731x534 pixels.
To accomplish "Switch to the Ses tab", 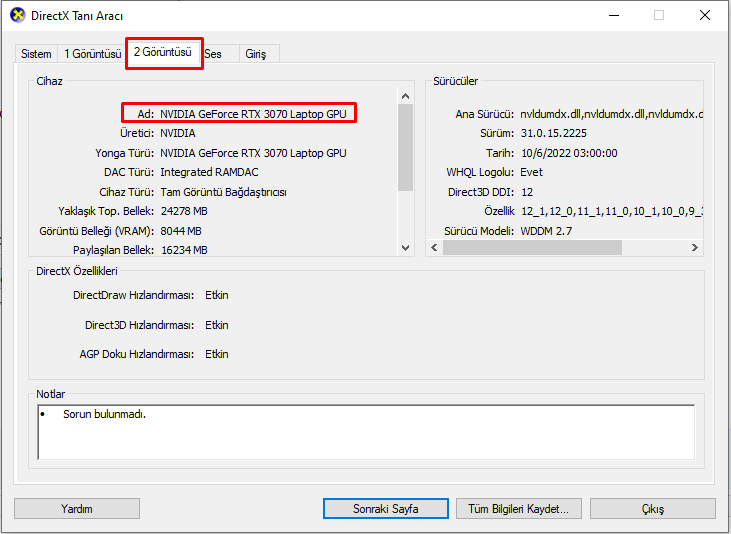I will (220, 54).
